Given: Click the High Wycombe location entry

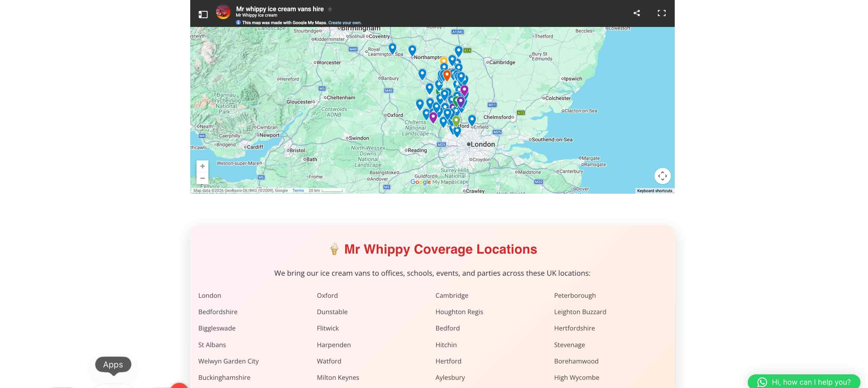Looking at the screenshot, I should pyautogui.click(x=577, y=378).
